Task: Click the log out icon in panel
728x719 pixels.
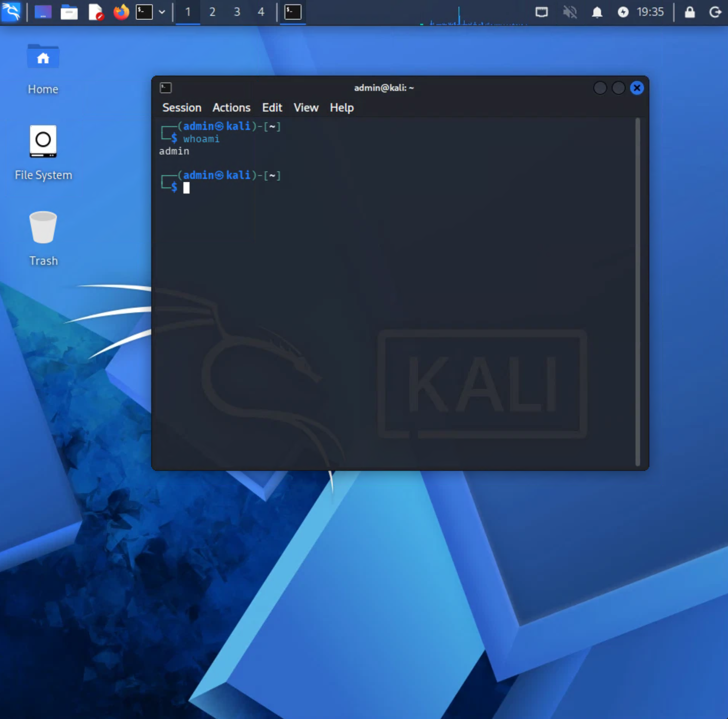Action: (715, 12)
